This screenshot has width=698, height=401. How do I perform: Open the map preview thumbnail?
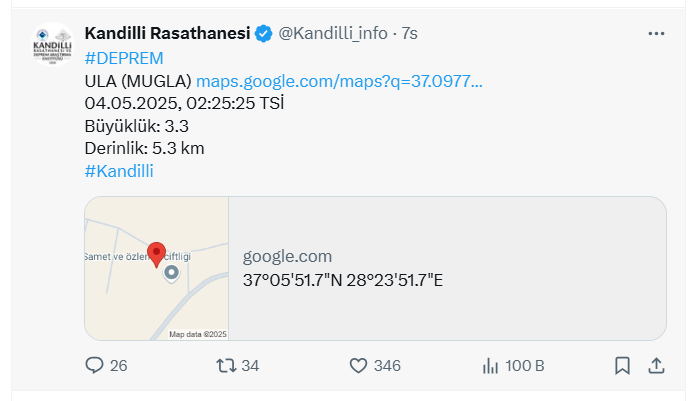(x=157, y=268)
